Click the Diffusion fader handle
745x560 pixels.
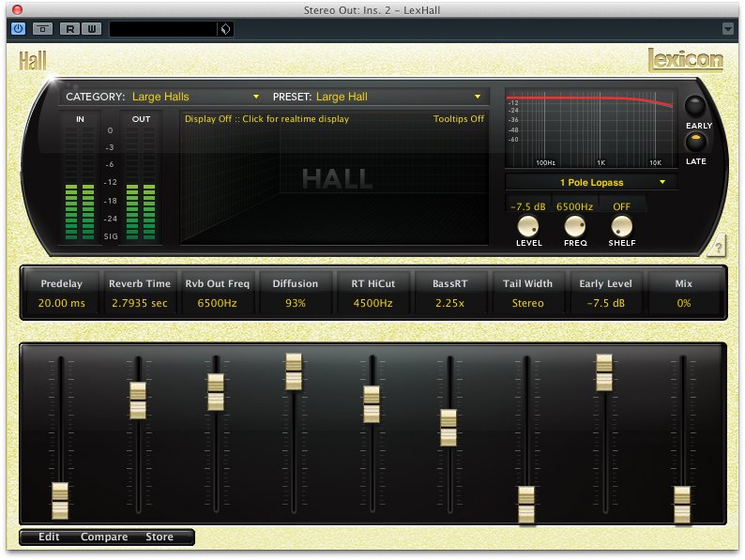pos(294,371)
